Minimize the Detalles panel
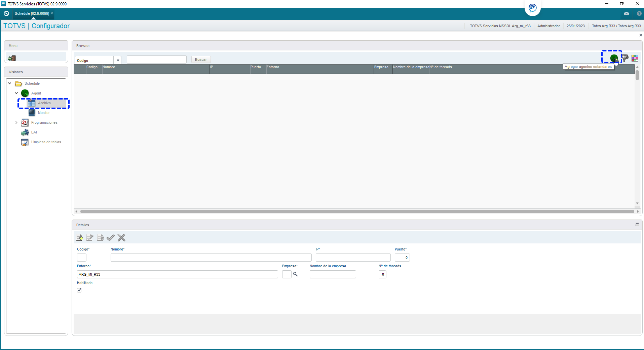The width and height of the screenshot is (644, 350). click(637, 225)
